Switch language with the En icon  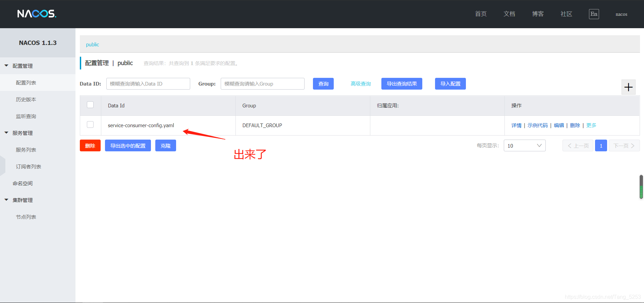coord(594,14)
